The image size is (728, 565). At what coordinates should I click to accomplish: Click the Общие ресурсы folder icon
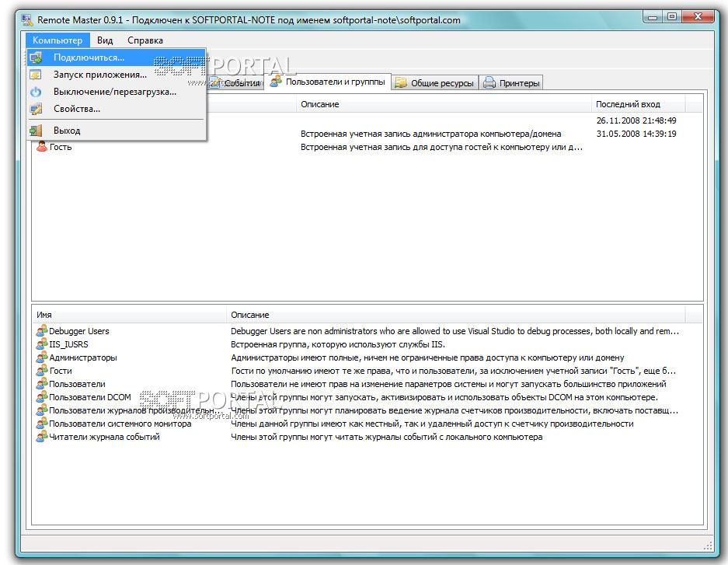click(x=401, y=83)
